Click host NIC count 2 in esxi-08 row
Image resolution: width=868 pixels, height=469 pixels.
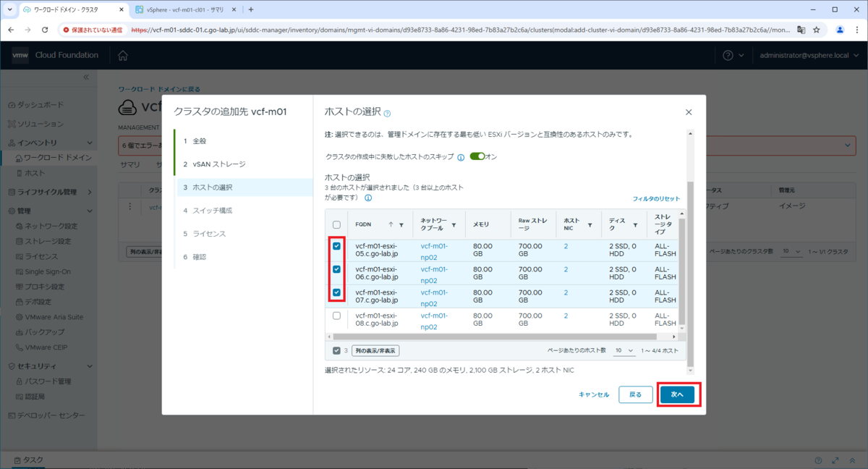tap(566, 316)
